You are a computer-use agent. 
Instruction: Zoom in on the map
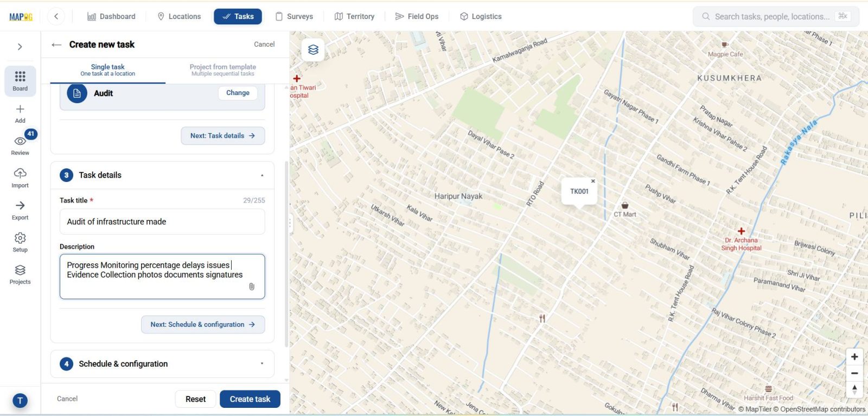point(854,357)
